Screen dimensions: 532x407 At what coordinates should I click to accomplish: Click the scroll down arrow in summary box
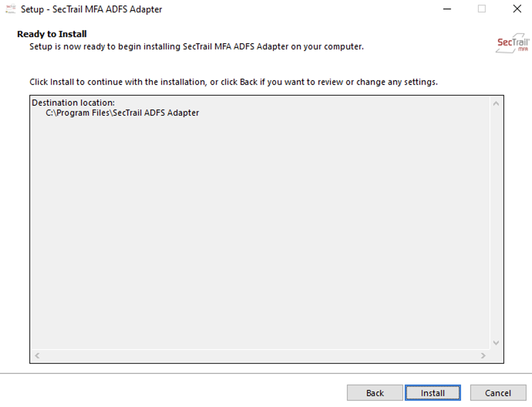[x=496, y=343]
